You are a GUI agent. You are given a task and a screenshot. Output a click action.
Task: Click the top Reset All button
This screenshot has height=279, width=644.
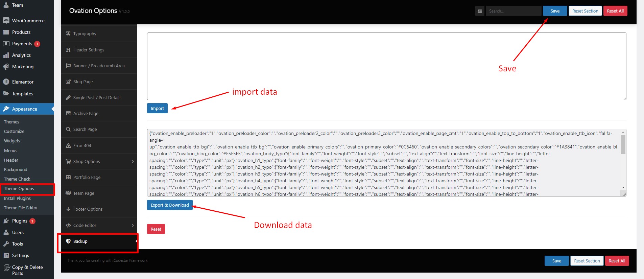pos(615,11)
